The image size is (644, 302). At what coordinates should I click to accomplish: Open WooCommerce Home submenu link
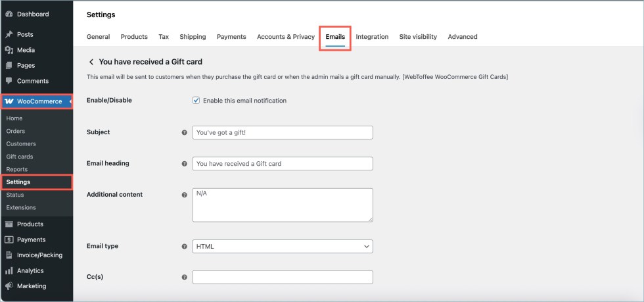click(14, 118)
